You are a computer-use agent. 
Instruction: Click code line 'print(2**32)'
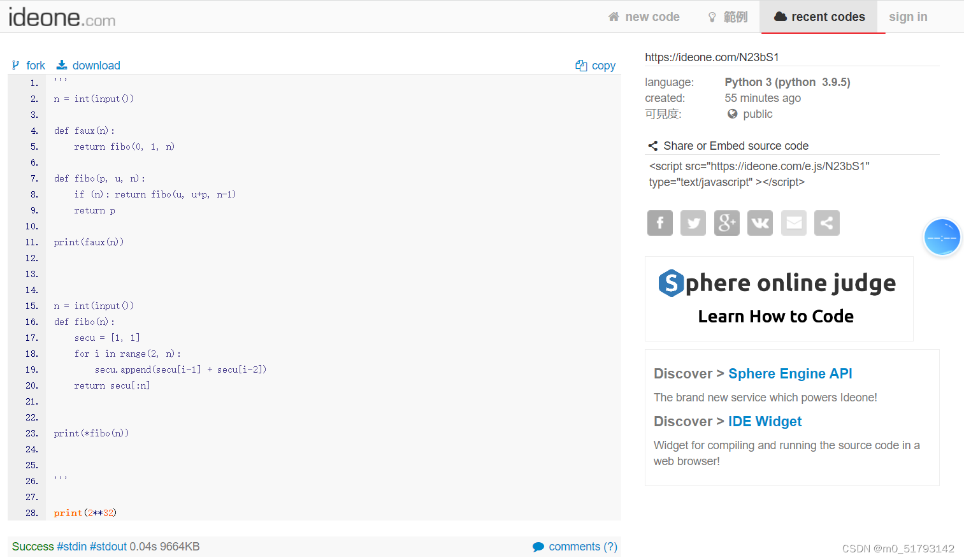pos(85,513)
